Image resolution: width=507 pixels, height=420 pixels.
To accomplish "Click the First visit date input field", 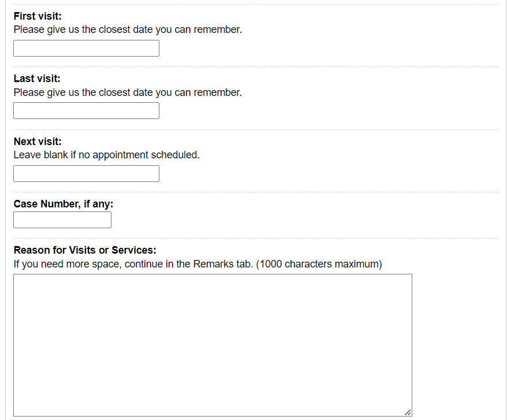I will pyautogui.click(x=86, y=49).
